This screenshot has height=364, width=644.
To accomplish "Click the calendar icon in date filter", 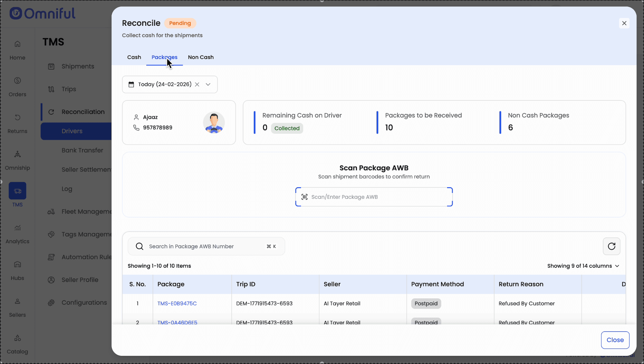I will coord(131,84).
